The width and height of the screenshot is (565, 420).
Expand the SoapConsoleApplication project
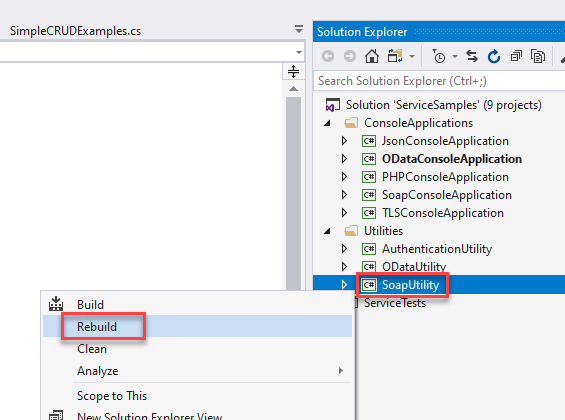tap(344, 195)
